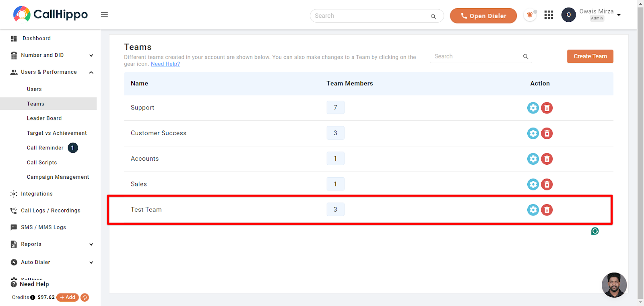
Task: Click the teams search magnifier icon
Action: (x=526, y=57)
